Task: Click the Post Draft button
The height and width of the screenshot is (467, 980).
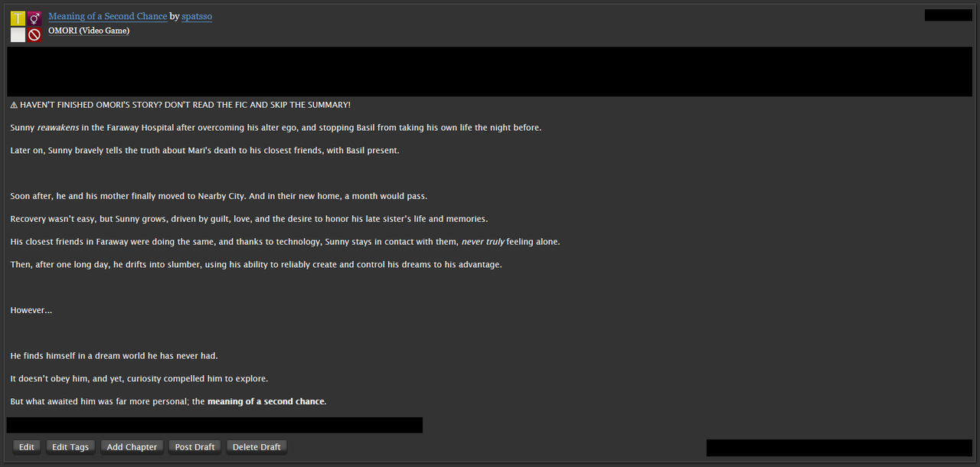Action: pos(194,447)
